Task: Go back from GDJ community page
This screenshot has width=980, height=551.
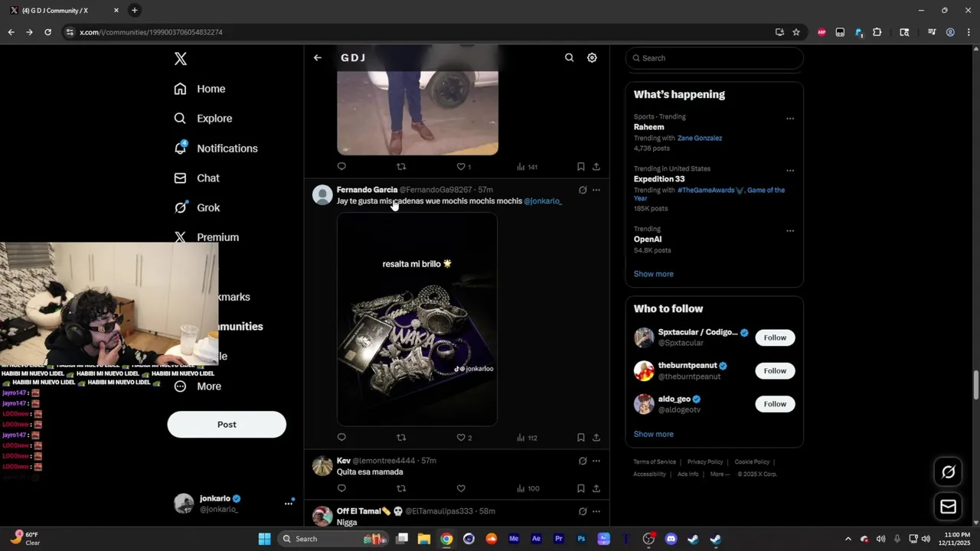Action: tap(318, 57)
